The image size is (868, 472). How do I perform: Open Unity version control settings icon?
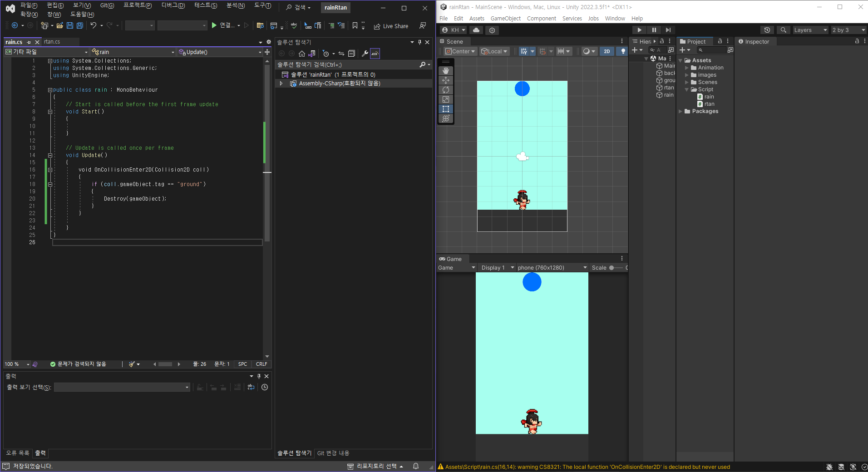point(492,30)
